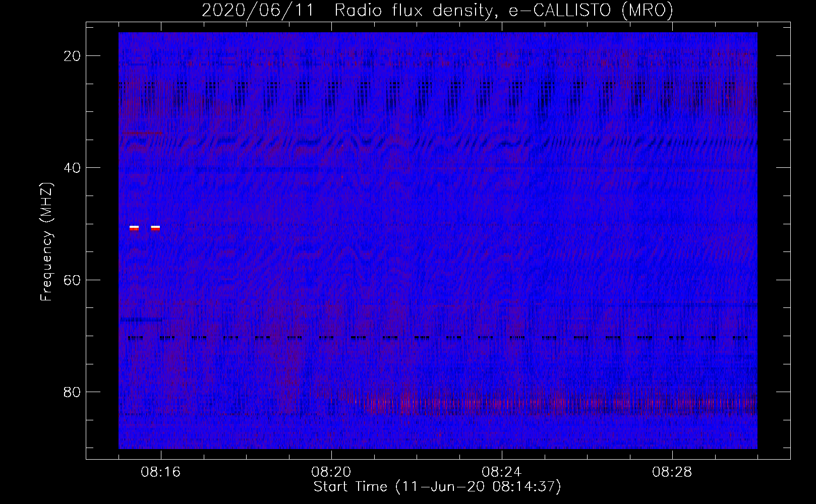Click the 20 MHz frequency tick label

73,56
